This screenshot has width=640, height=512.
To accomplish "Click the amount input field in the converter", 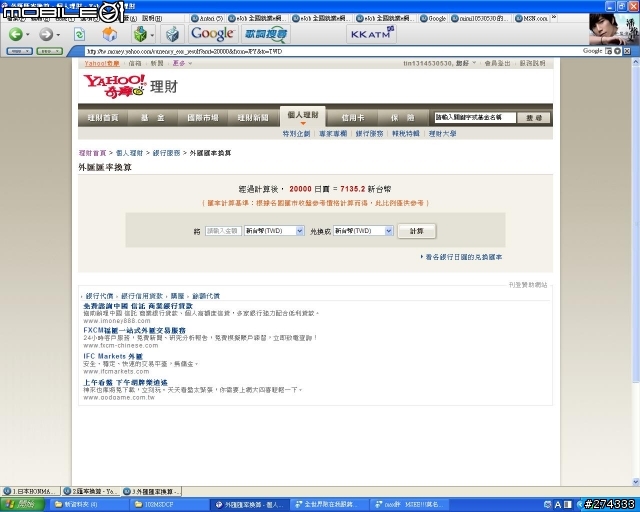I will click(223, 231).
